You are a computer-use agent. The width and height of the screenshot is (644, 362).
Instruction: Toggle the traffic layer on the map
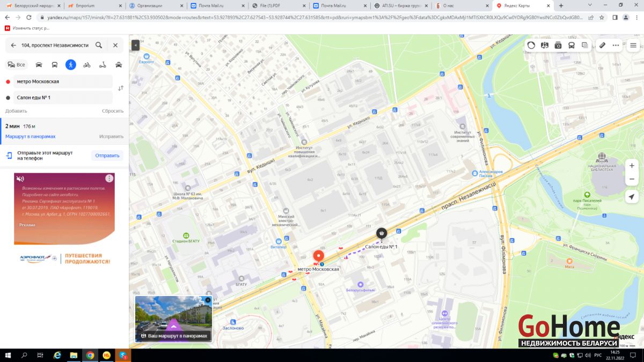point(531,46)
